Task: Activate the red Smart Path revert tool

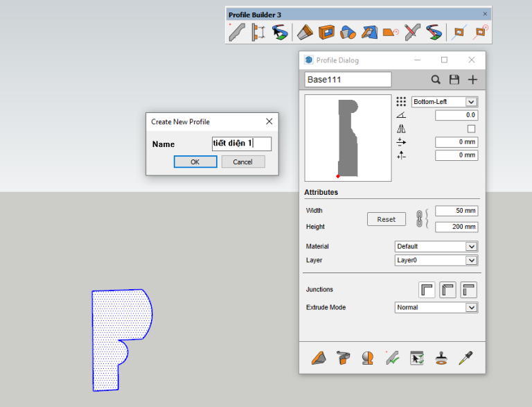Action: coord(434,33)
